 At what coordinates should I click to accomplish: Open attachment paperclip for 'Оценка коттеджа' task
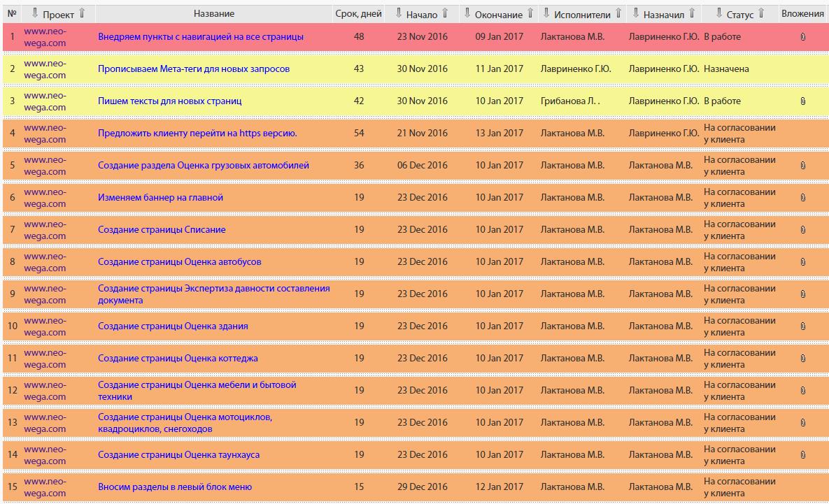(x=802, y=358)
